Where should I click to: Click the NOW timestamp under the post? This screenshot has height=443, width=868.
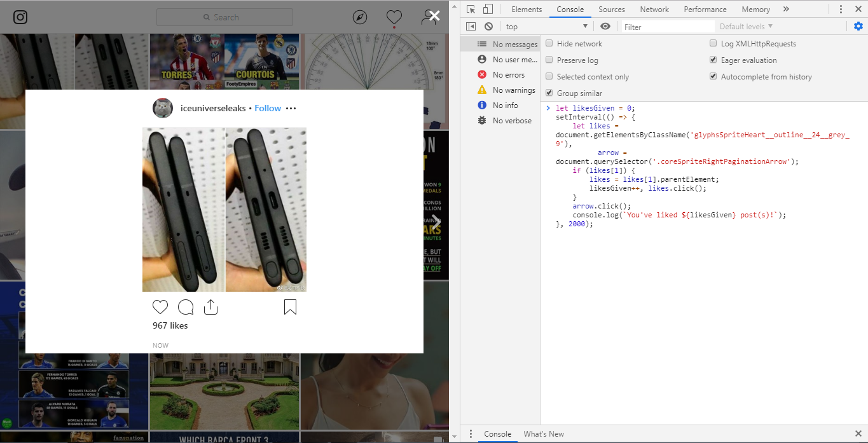[160, 346]
